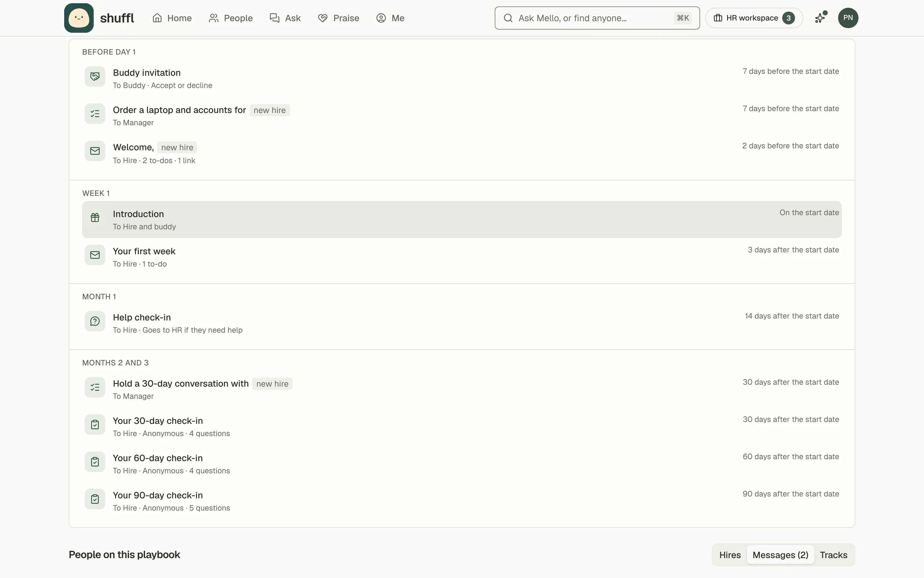Open the People nav item

click(x=231, y=18)
